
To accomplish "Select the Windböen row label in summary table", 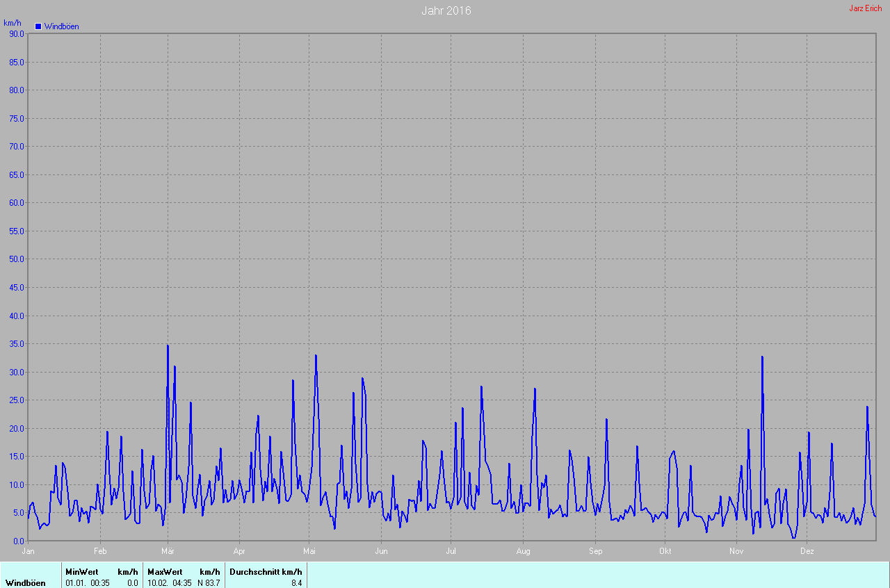I will coord(26,583).
